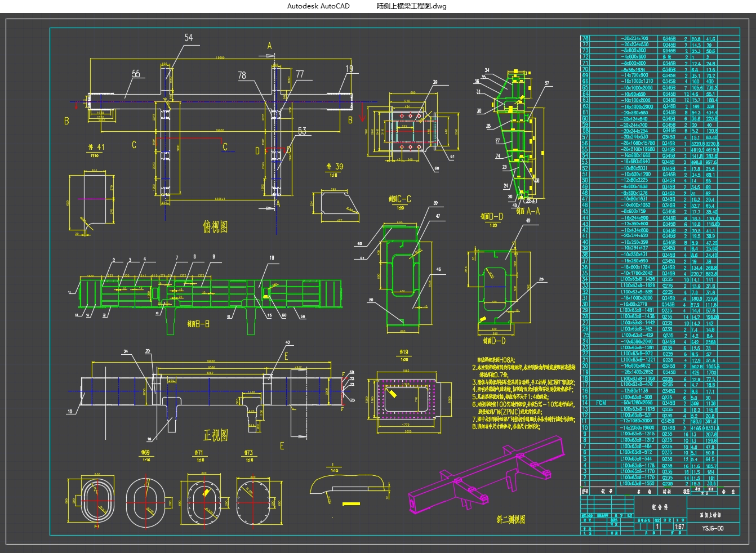The width and height of the screenshot is (756, 553).
Task: Select callout number 78 in top view
Action: point(242,75)
